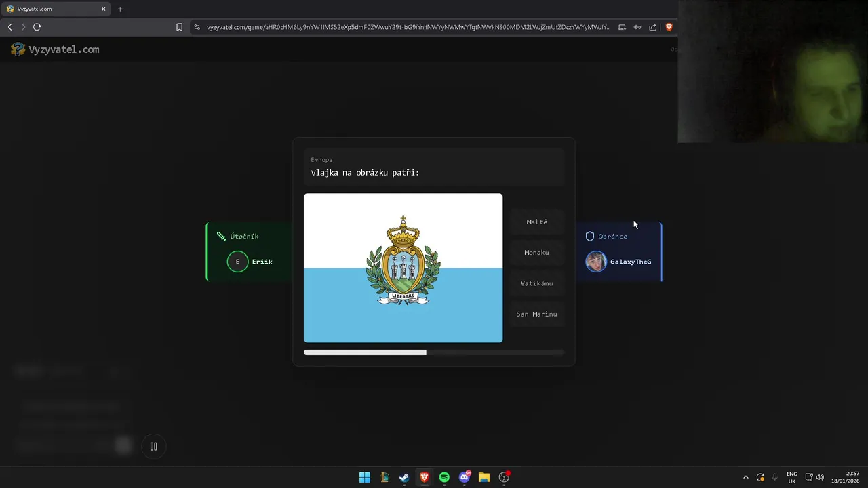
Task: Open network settings from the system tray
Action: click(x=809, y=477)
